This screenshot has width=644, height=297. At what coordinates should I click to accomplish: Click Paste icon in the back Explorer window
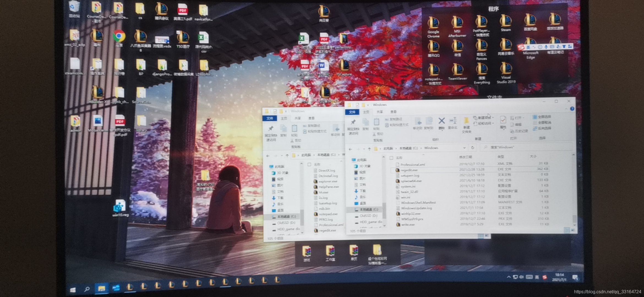tap(294, 128)
